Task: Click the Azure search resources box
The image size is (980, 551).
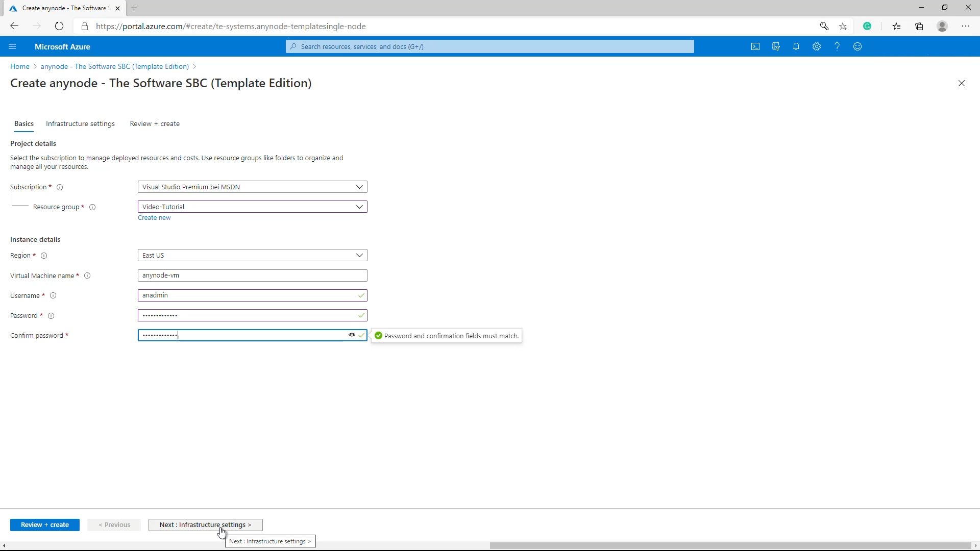Action: [x=490, y=46]
